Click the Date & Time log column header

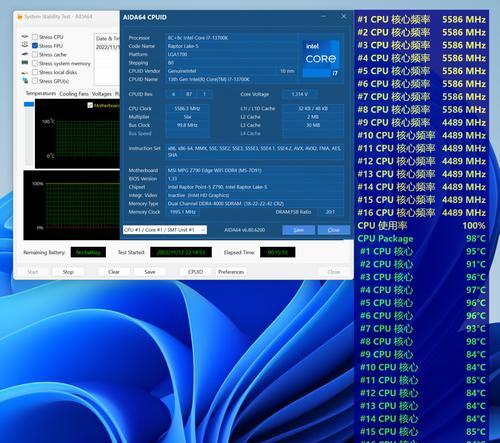pyautogui.click(x=107, y=38)
